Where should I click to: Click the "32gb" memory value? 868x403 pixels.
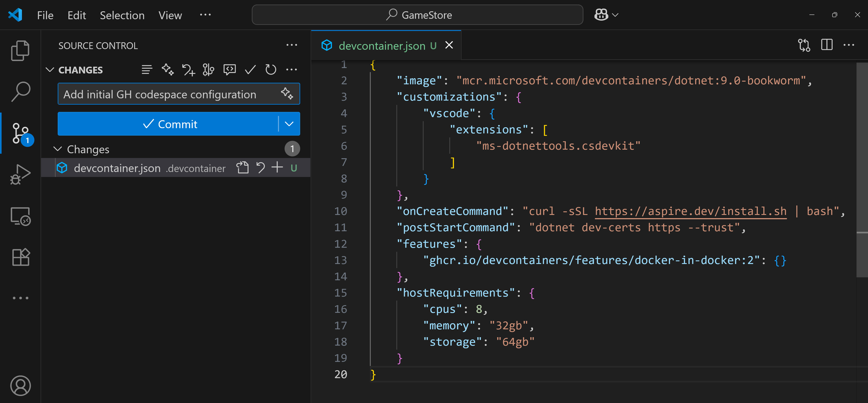509,325
